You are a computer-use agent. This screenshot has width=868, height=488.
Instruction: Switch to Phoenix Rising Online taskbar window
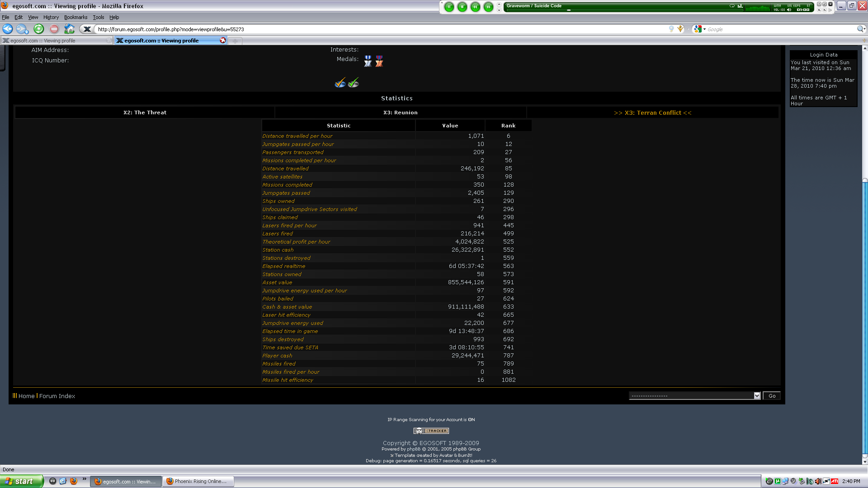click(198, 481)
